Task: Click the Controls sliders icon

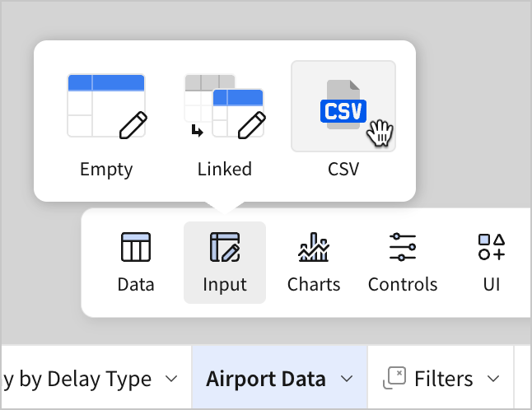Action: pos(403,247)
